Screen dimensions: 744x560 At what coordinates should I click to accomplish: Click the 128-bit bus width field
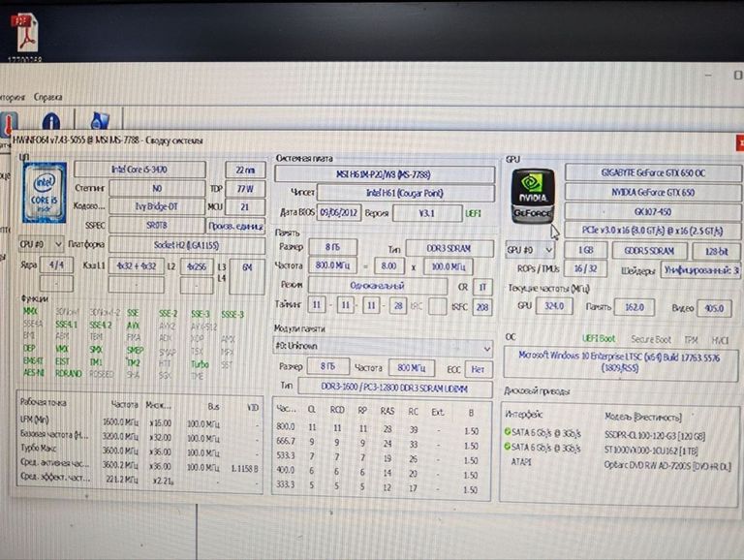click(x=717, y=251)
